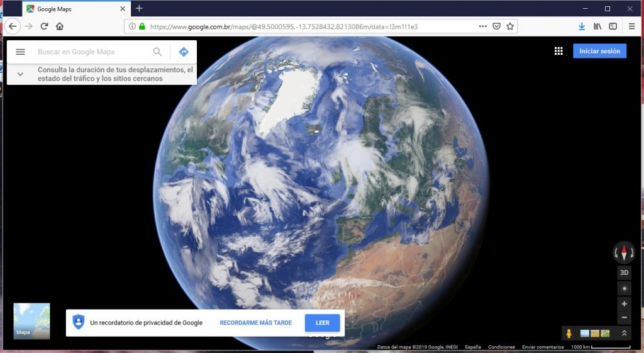Click the magnifying glass search icon

157,52
